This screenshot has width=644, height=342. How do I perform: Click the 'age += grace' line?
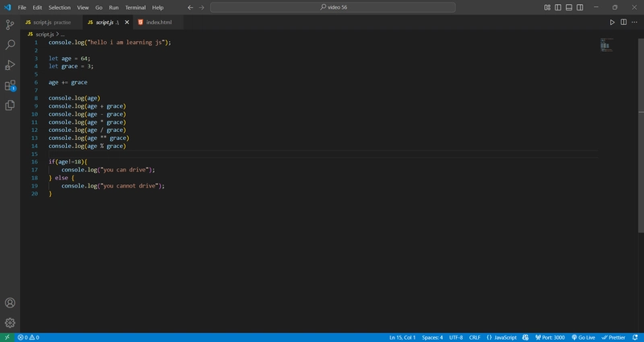tap(68, 82)
